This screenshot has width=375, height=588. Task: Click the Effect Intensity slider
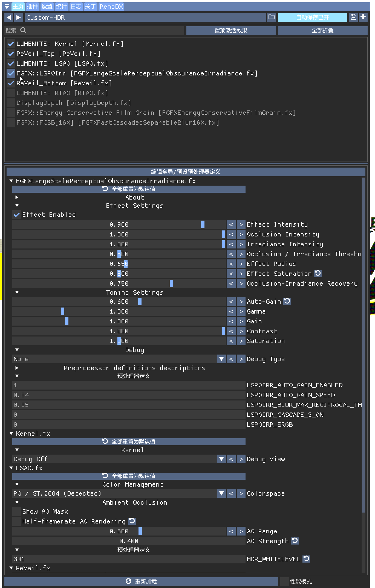[x=119, y=224]
